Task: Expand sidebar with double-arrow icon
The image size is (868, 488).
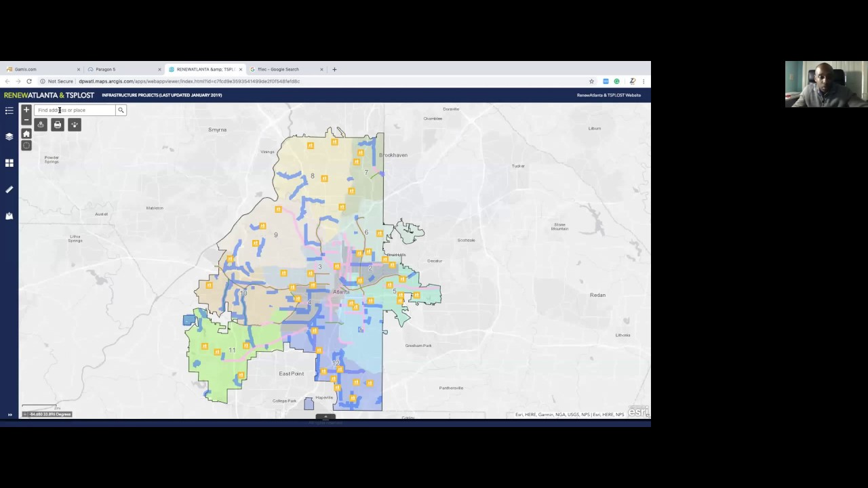Action: [x=9, y=414]
